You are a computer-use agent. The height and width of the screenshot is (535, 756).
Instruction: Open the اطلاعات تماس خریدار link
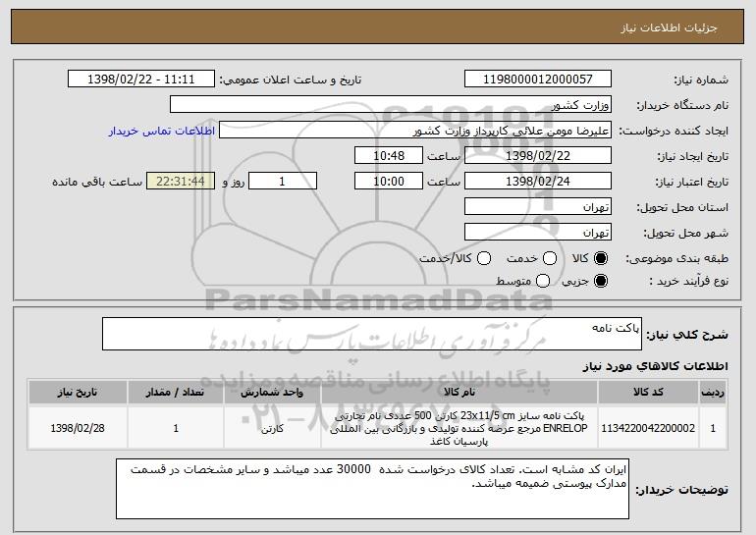tap(162, 131)
